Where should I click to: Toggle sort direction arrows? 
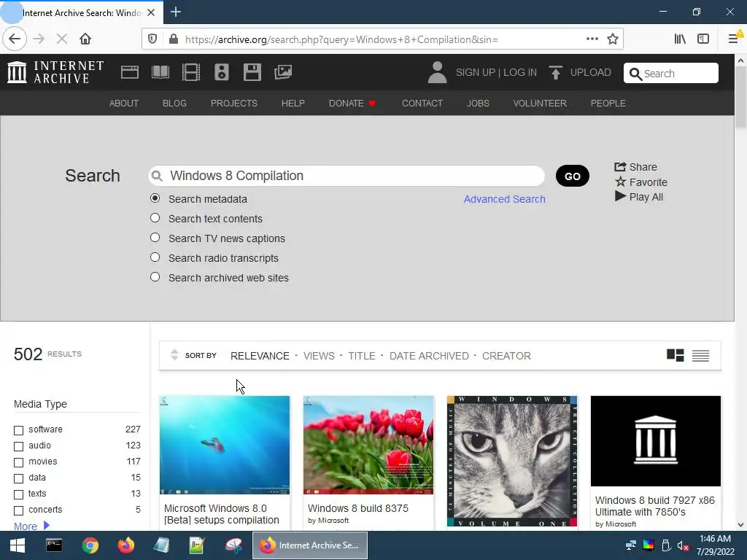[174, 355]
